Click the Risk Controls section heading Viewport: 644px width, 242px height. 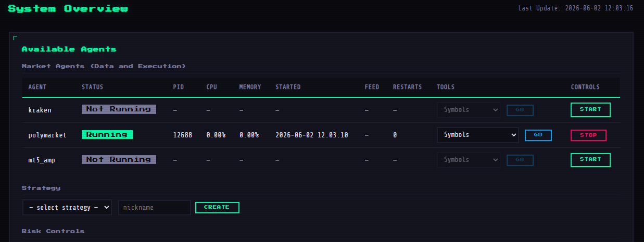(53, 231)
